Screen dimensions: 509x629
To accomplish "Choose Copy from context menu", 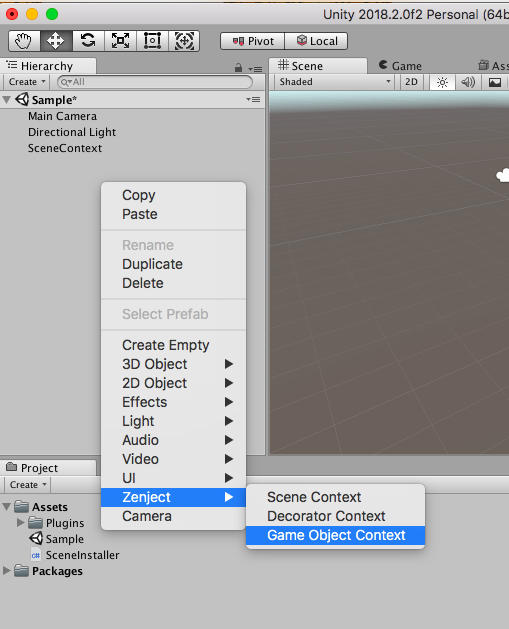I will tap(173, 195).
